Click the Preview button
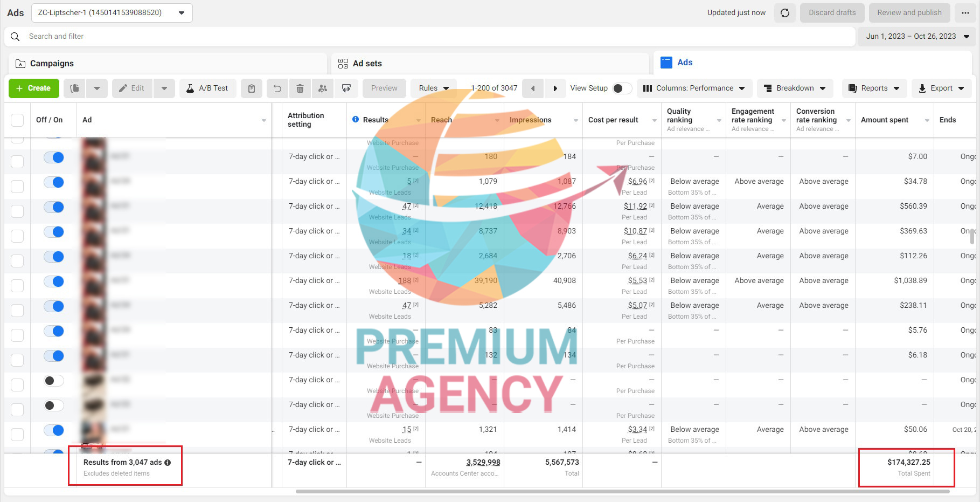Image resolution: width=980 pixels, height=502 pixels. 384,88
